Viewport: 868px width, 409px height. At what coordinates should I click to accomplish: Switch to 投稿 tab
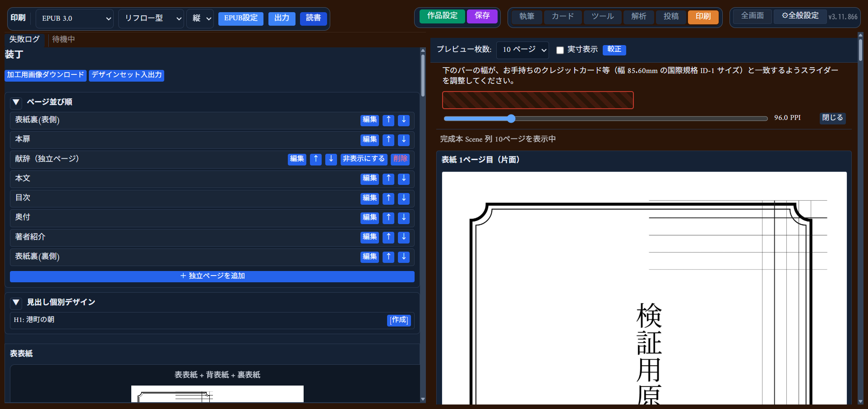pos(671,17)
